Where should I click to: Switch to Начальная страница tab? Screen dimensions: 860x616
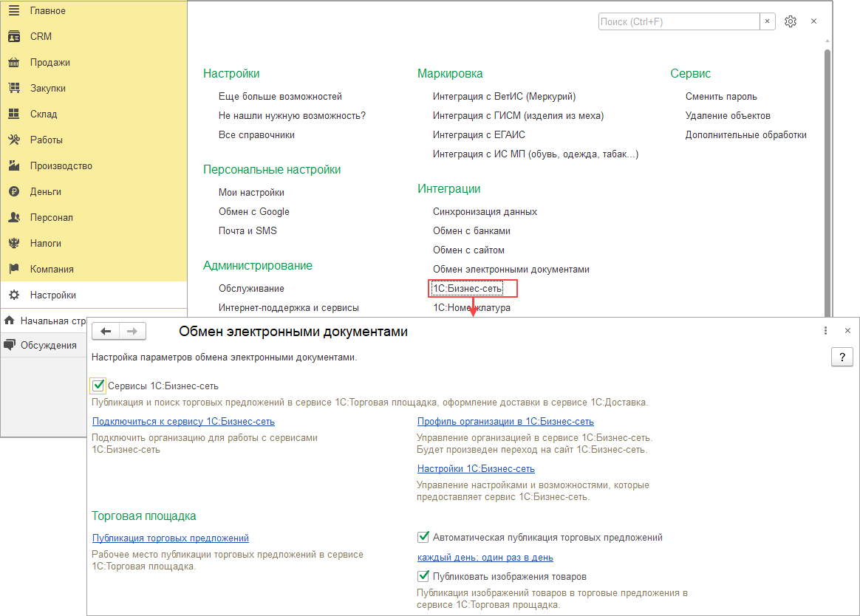pos(52,321)
